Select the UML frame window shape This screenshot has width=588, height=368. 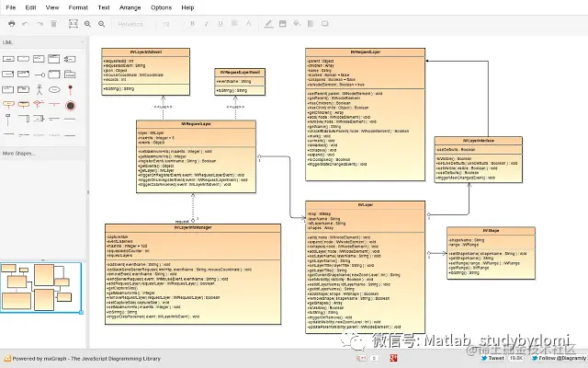[x=54, y=74]
